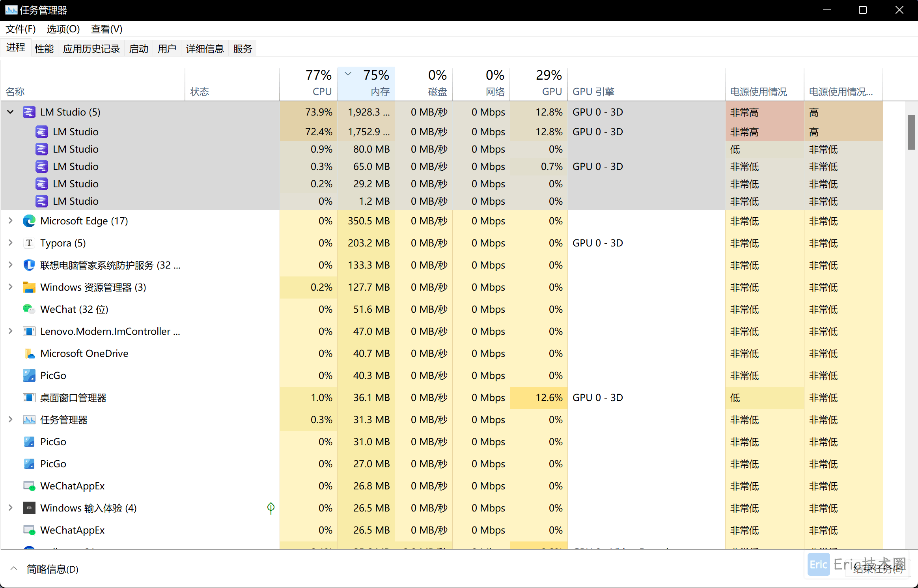Click the LM Studio (5) group icon

pos(29,112)
